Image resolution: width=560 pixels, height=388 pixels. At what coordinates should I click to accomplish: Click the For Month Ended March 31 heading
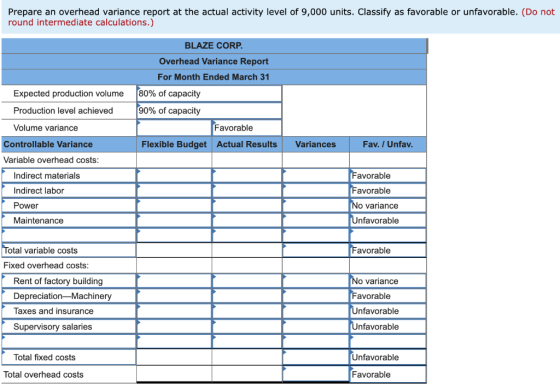pyautogui.click(x=214, y=77)
